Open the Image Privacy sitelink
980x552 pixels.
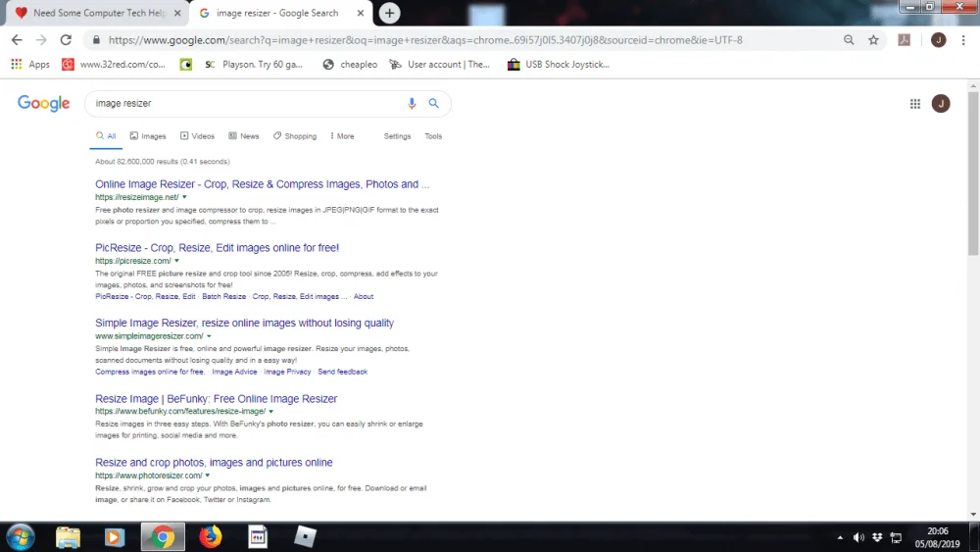click(287, 372)
